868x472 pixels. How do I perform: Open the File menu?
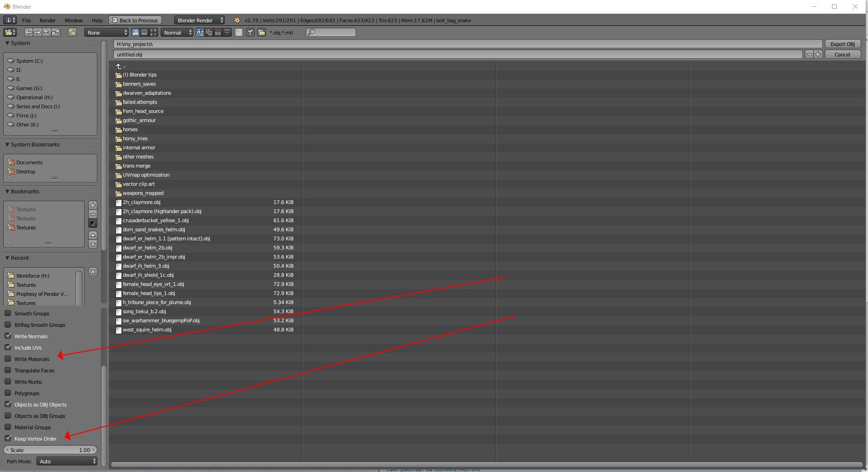coord(26,20)
